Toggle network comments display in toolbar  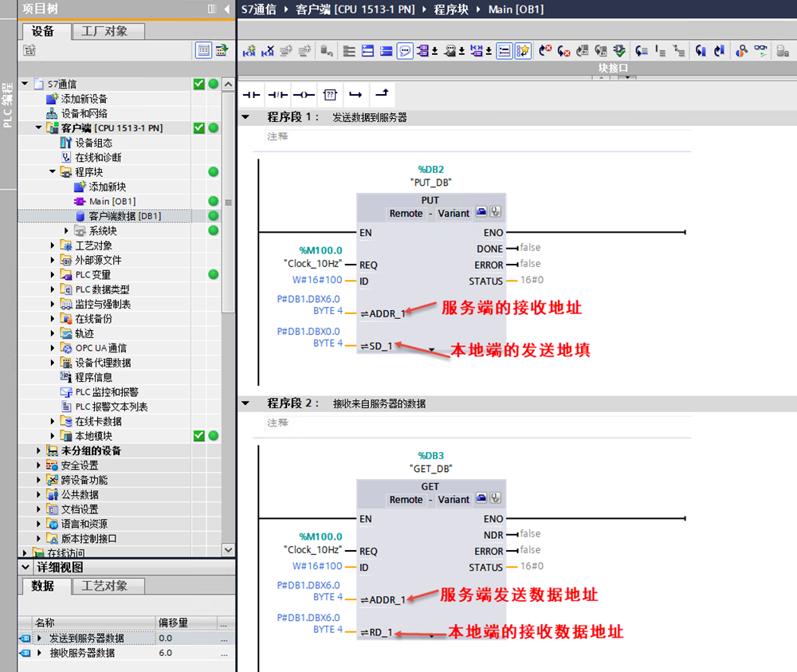[x=405, y=51]
